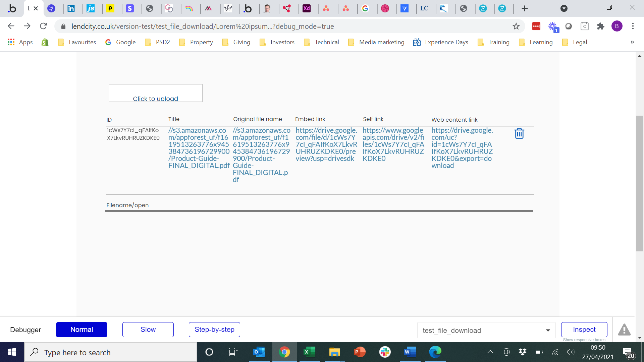Show hidden system tray icons
Screen dimensions: 644x362
pos(490,352)
